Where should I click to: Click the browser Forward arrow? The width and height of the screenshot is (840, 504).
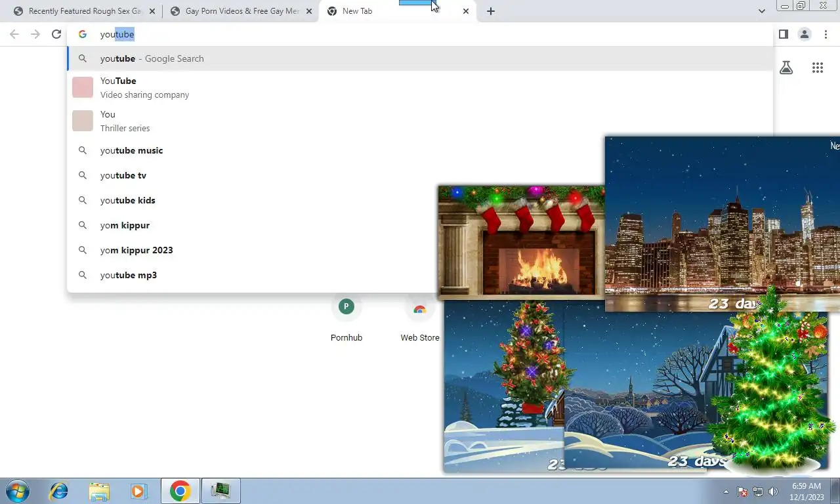pyautogui.click(x=35, y=34)
